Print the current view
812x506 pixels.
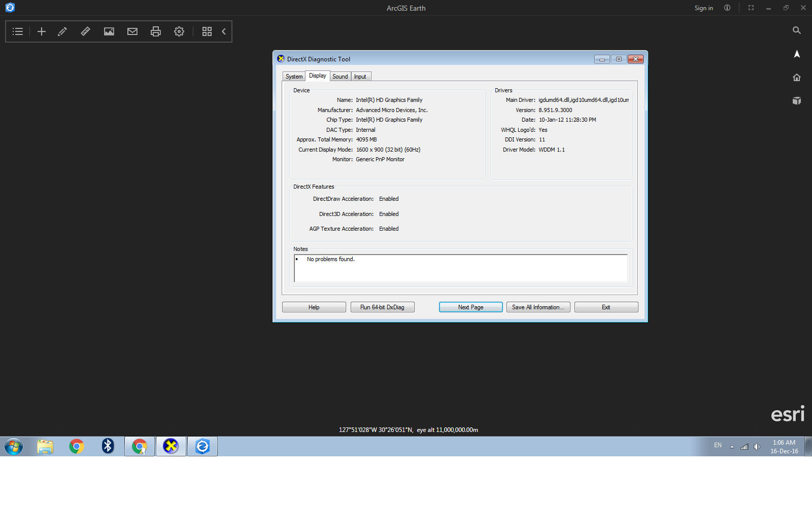click(156, 31)
